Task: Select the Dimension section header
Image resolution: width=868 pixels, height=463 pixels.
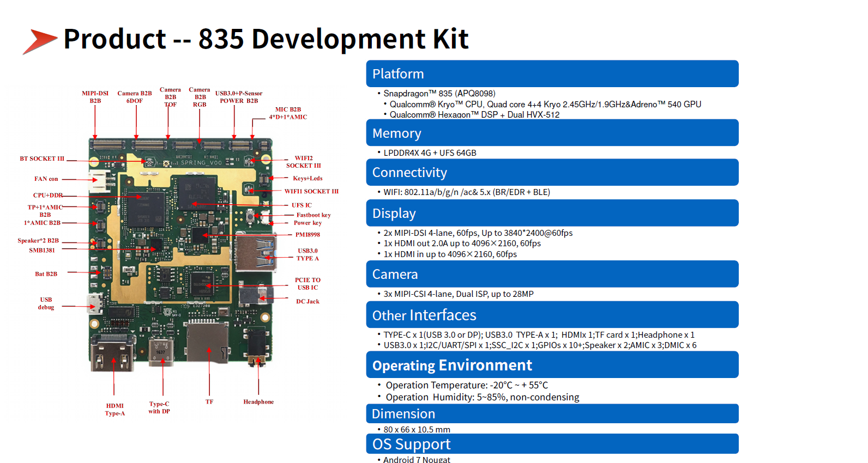Action: (552, 413)
